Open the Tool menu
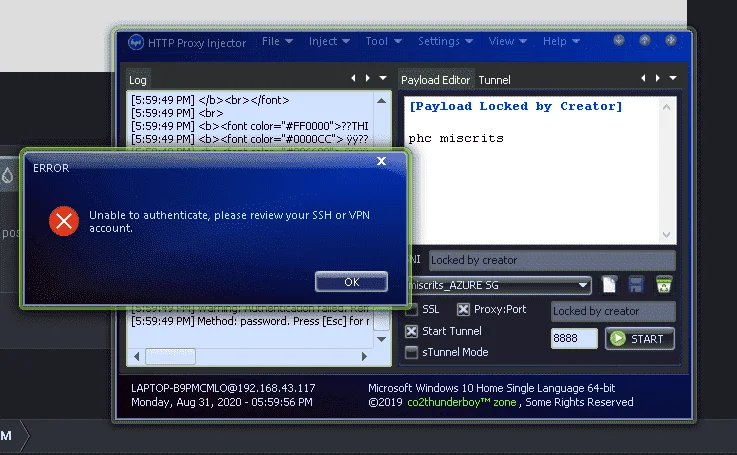Screen dimensions: 737x455 coord(384,41)
